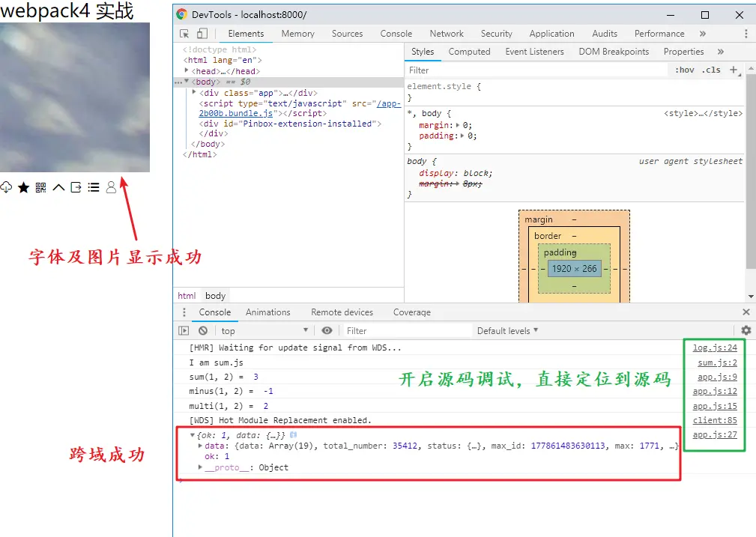
Task: Click the console Filter field
Action: point(406,331)
